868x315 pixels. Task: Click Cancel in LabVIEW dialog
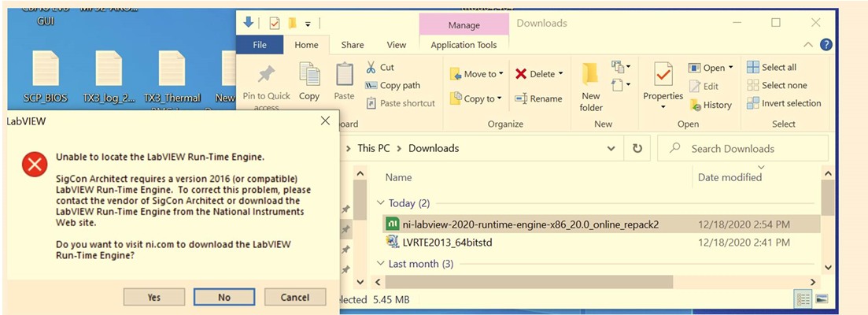click(294, 298)
